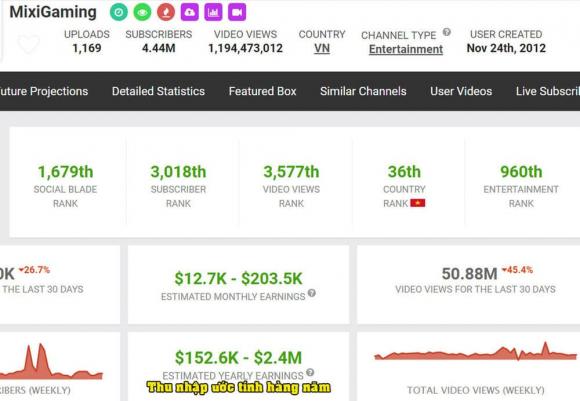This screenshot has height=401, width=580.
Task: Click the Video Views For The Last 30 Days label
Action: point(475,289)
